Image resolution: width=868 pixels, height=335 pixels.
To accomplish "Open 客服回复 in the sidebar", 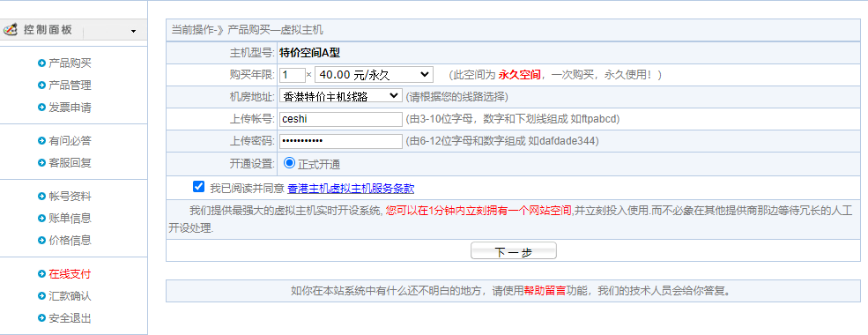I will tap(70, 163).
